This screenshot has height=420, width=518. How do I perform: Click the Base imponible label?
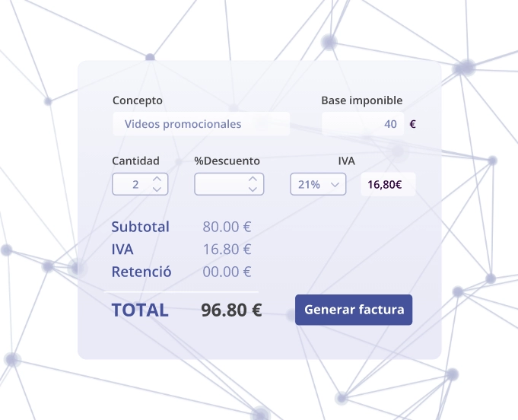361,100
